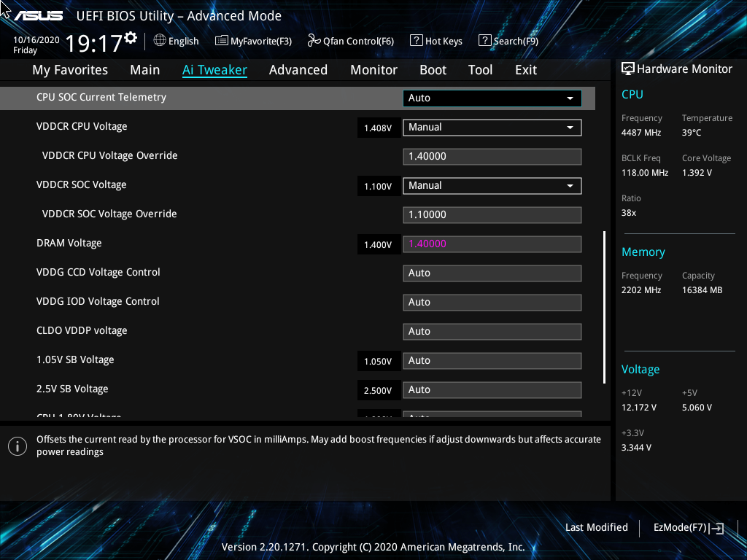This screenshot has height=560, width=747.
Task: Click the 4487 MHz CPU frequency value
Action: [641, 133]
